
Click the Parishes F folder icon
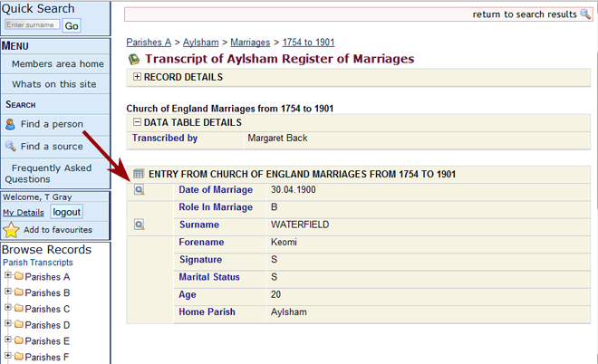19,356
